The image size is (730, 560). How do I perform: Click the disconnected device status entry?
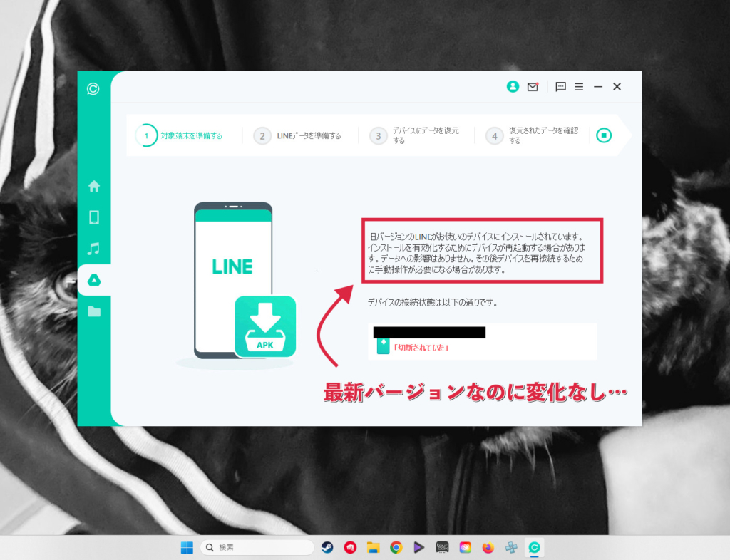pyautogui.click(x=422, y=348)
